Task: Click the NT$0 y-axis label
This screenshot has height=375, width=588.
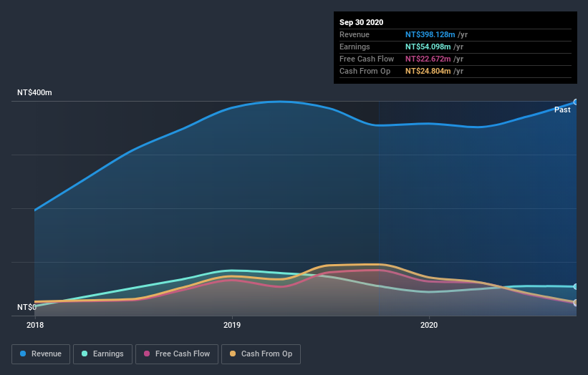Action: coord(26,307)
